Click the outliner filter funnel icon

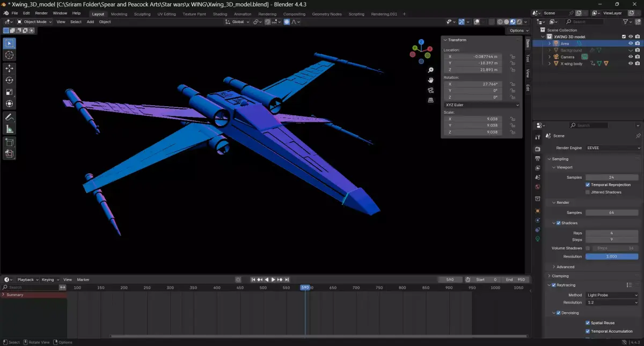point(626,22)
